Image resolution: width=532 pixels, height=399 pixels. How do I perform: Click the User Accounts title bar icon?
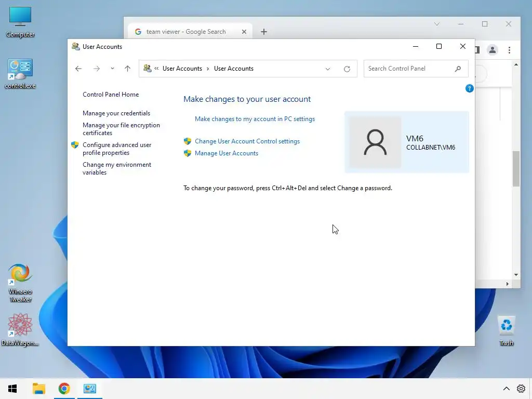tap(76, 46)
